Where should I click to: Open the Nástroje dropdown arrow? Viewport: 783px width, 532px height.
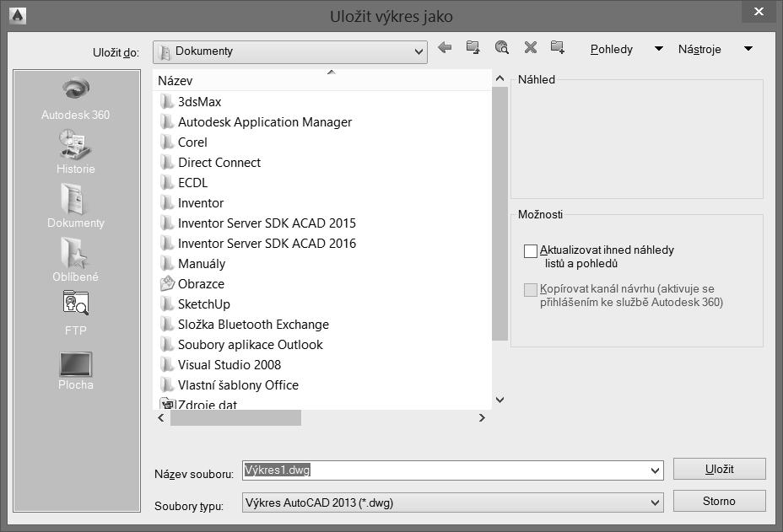tap(748, 49)
